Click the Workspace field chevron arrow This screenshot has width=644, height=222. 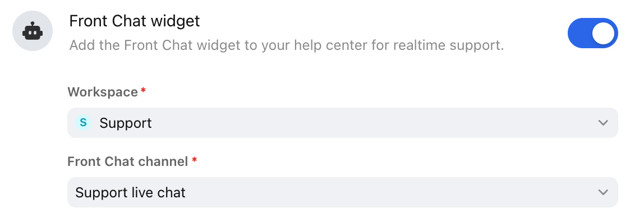click(603, 123)
